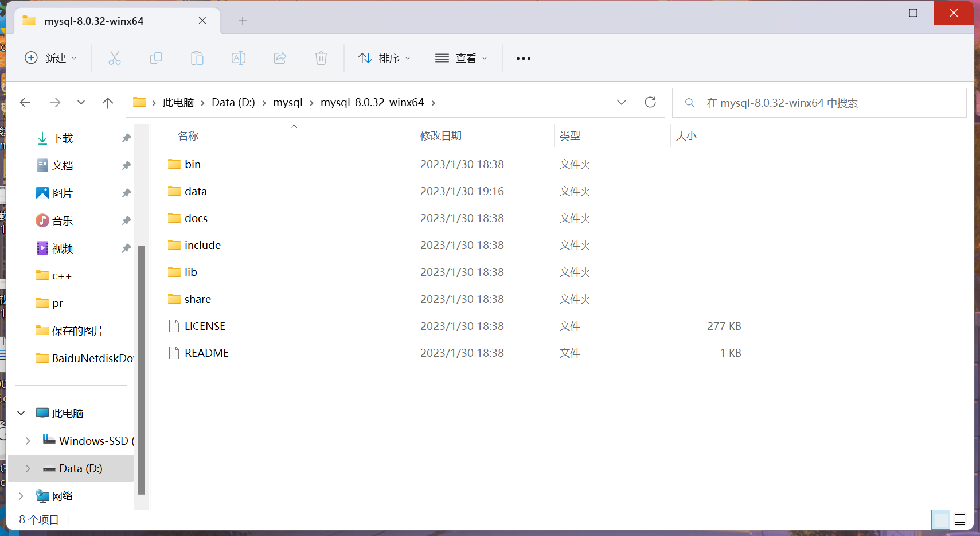Viewport: 980px width, 536px height.
Task: Click the bin folder icon
Action: tap(174, 164)
